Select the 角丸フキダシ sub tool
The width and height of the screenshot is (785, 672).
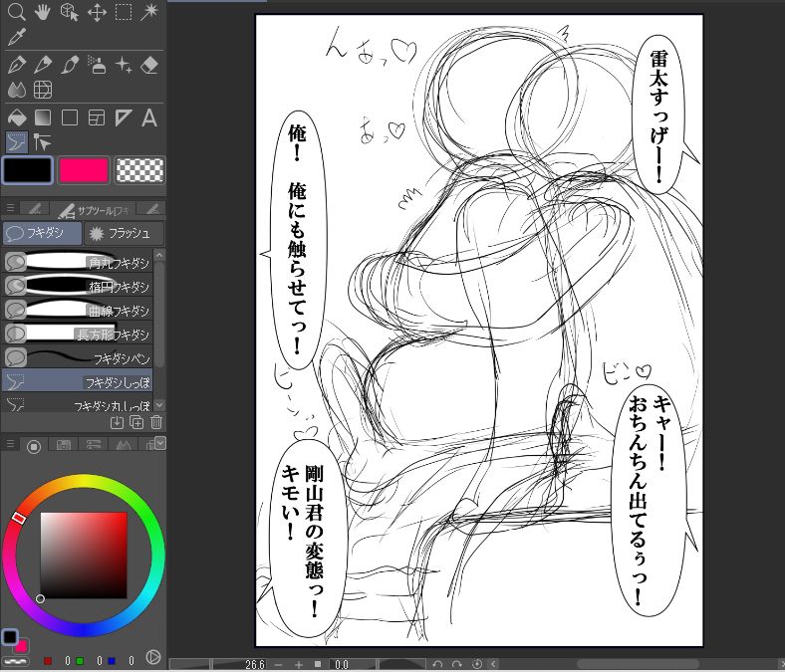coord(78,262)
